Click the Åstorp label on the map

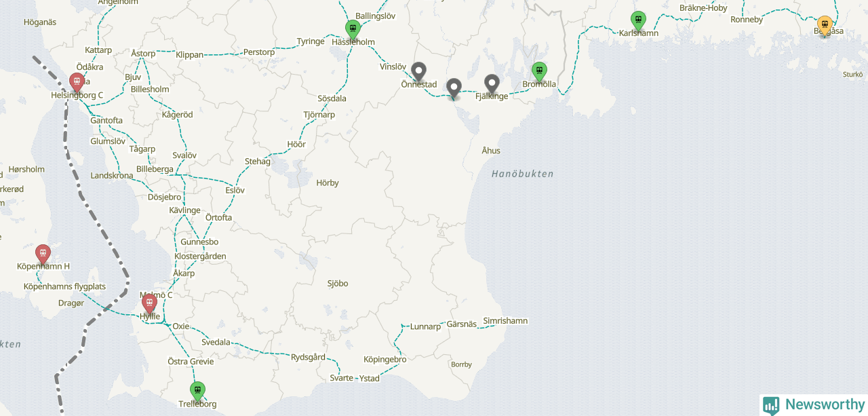(x=143, y=53)
